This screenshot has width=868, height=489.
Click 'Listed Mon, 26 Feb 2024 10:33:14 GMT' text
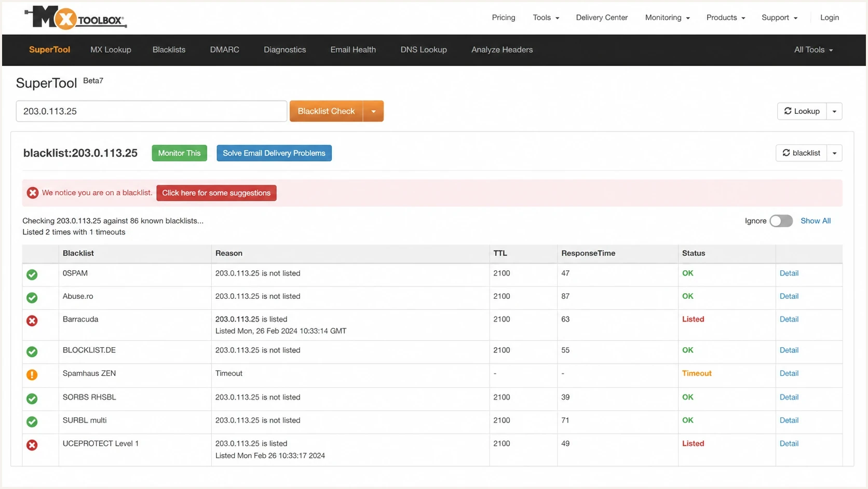(281, 331)
